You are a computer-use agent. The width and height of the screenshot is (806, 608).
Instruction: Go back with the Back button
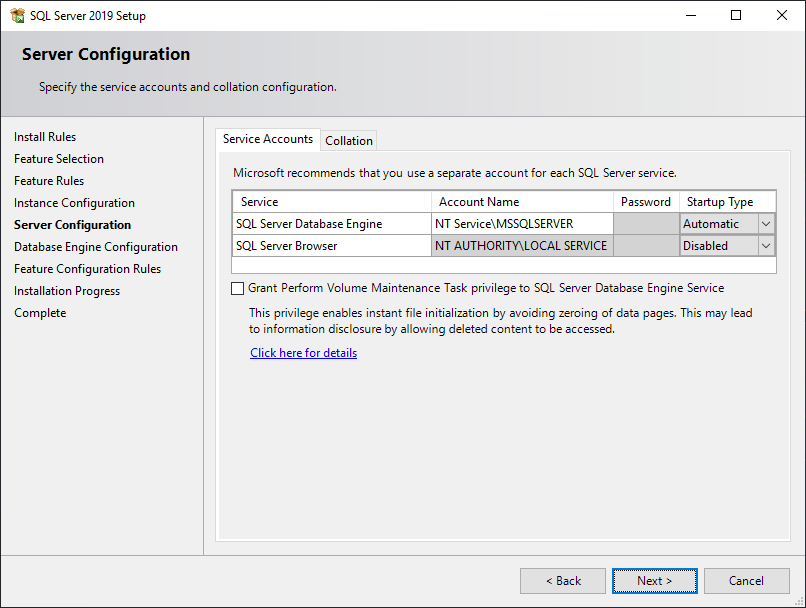[x=563, y=581]
